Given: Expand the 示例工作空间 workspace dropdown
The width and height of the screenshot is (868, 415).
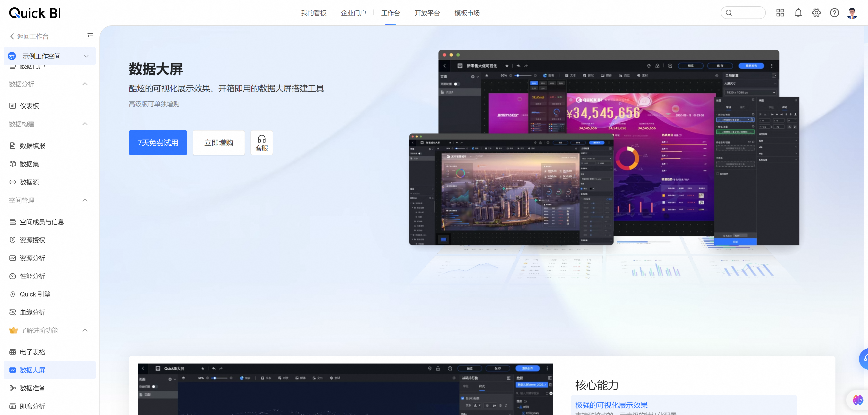Looking at the screenshot, I should pos(86,56).
